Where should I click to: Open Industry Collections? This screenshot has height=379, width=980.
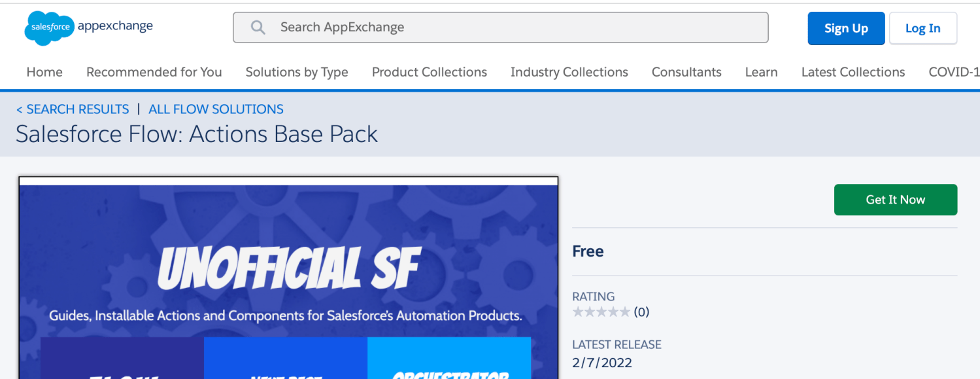click(569, 72)
